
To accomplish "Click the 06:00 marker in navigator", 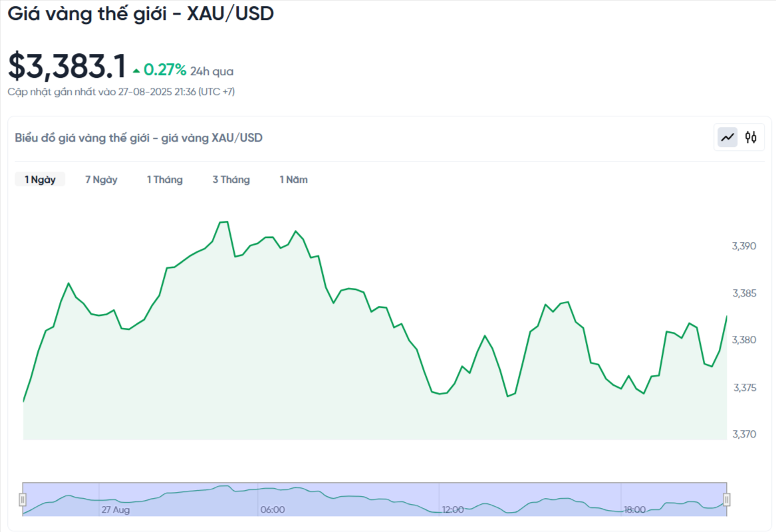I will pyautogui.click(x=272, y=510).
